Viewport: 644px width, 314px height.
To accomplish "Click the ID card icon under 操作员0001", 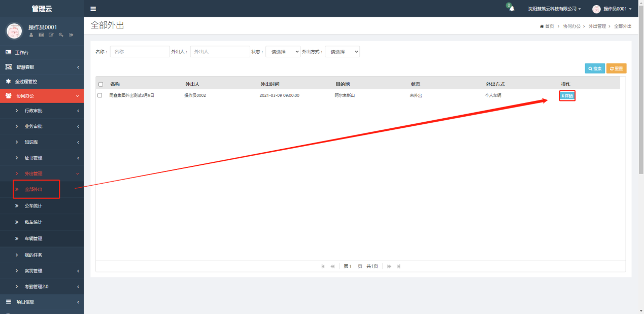I will (x=41, y=35).
